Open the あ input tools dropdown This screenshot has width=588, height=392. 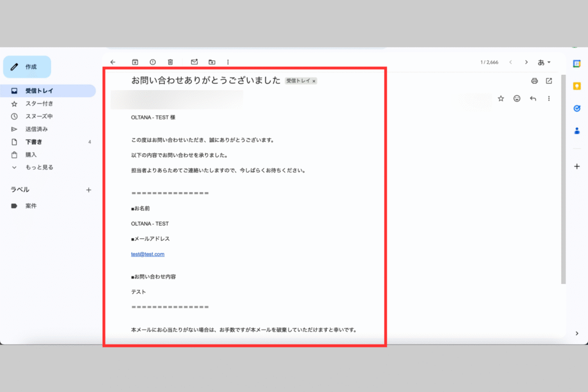coord(544,62)
